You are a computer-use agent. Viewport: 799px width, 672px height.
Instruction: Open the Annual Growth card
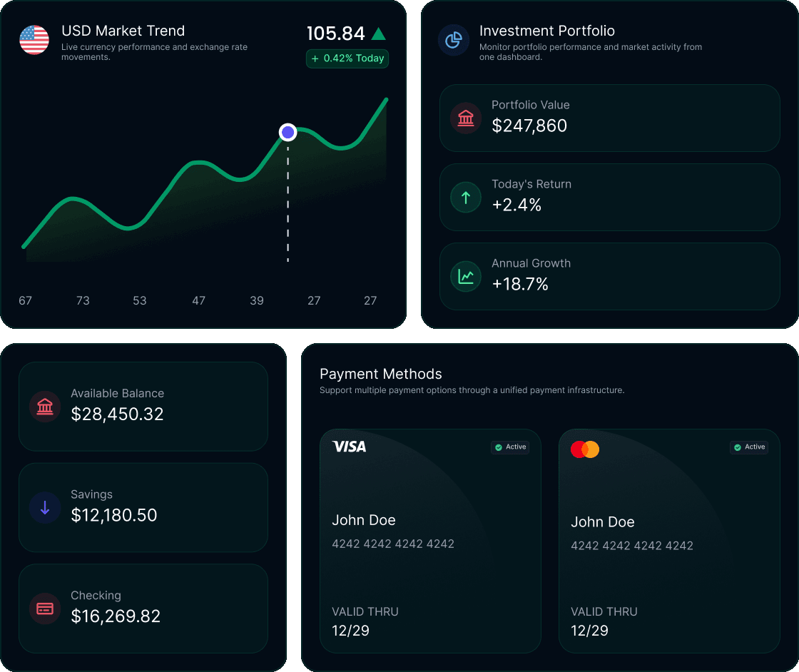[609, 277]
